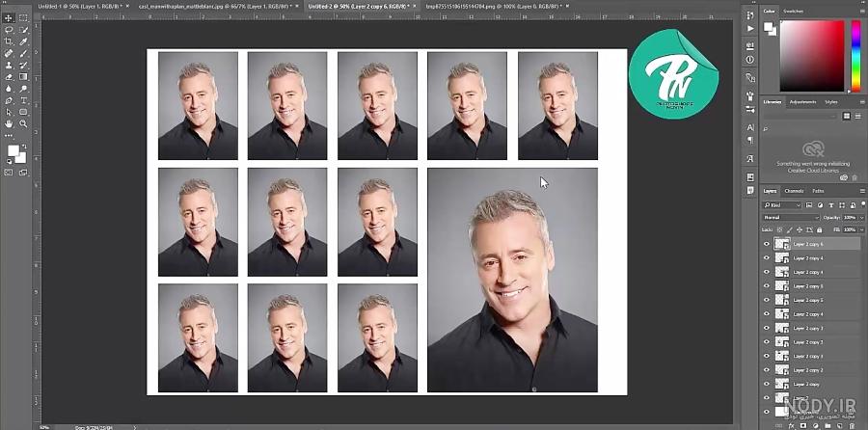The image size is (868, 430).
Task: Open the Libraries panel menu
Action: coord(862,102)
